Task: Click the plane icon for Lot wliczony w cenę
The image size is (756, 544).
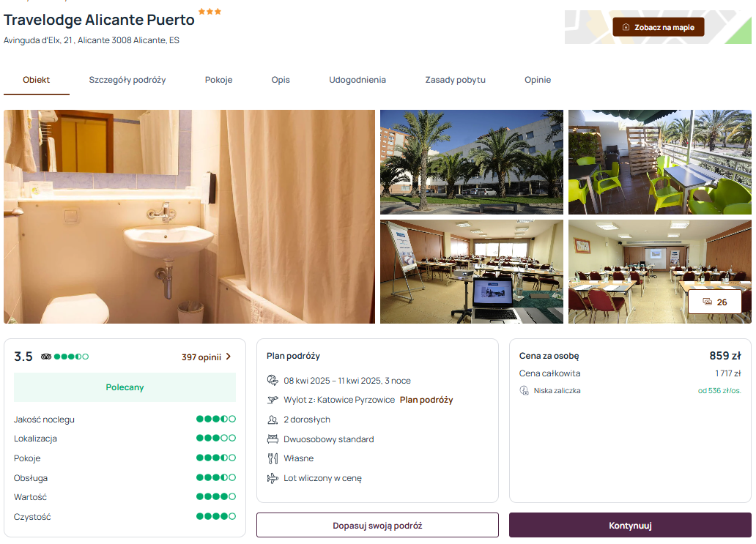Action: tap(273, 478)
